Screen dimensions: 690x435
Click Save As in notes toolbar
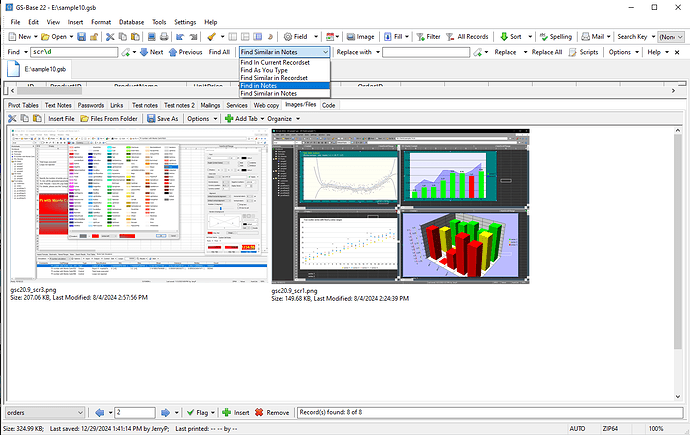point(163,119)
